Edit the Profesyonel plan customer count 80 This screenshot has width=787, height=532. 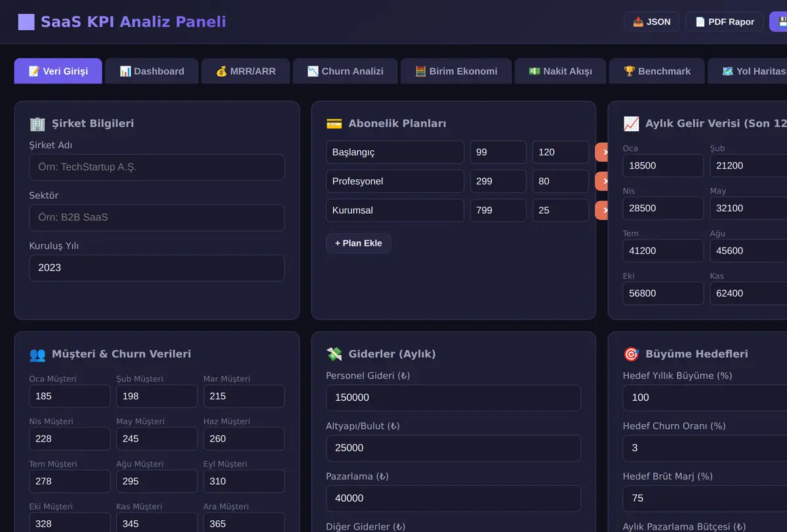pos(560,181)
